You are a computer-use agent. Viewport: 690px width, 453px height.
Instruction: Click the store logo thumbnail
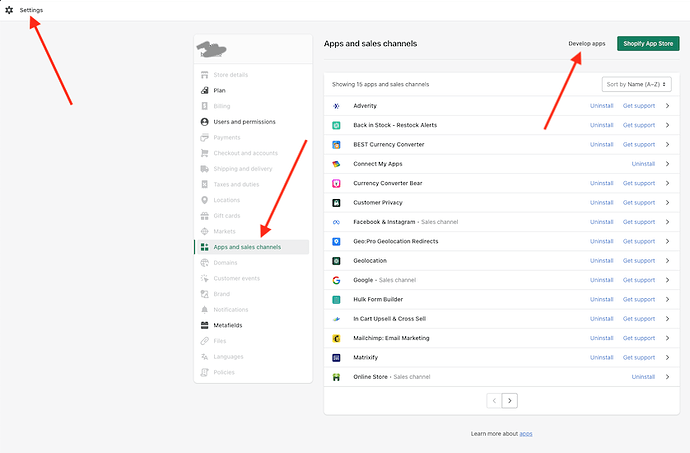click(x=211, y=49)
